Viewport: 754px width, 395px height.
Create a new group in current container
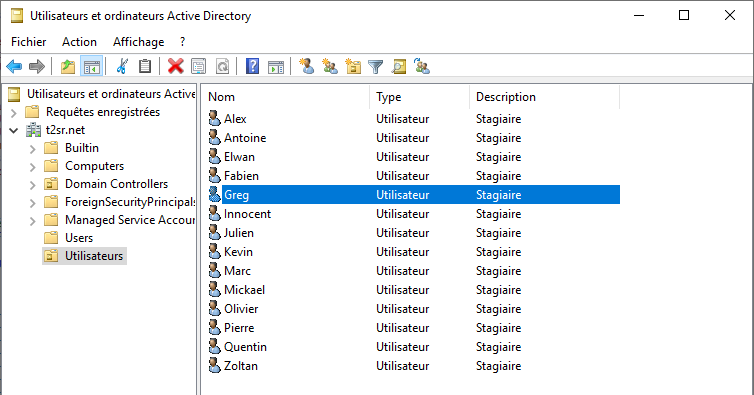pos(329,66)
